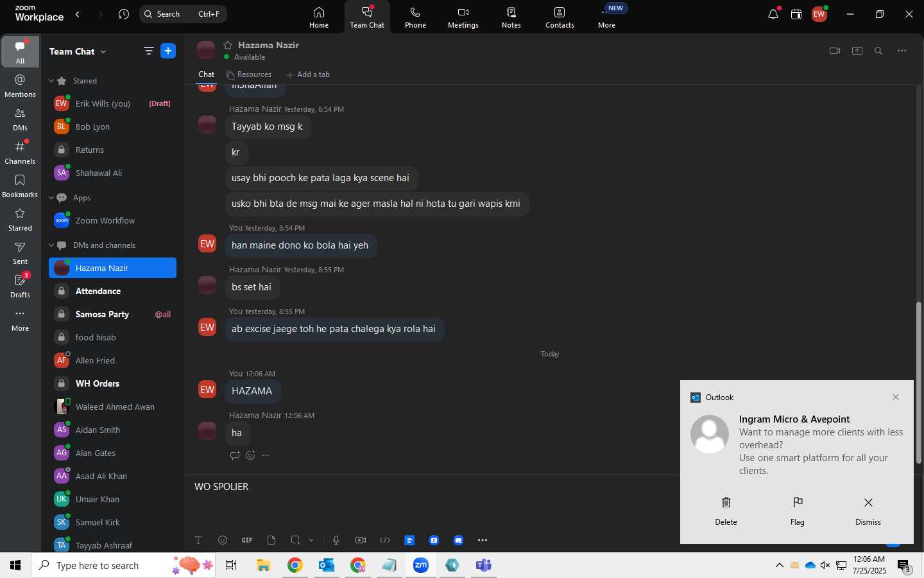924x578 pixels.
Task: Select the Chat tab
Action: [206, 74]
